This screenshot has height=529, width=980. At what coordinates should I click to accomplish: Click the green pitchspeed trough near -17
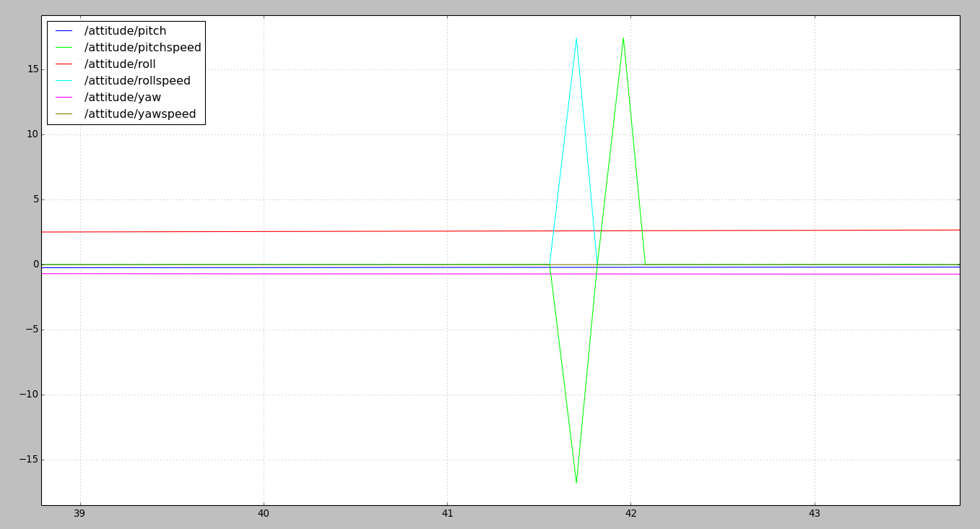[x=576, y=482]
